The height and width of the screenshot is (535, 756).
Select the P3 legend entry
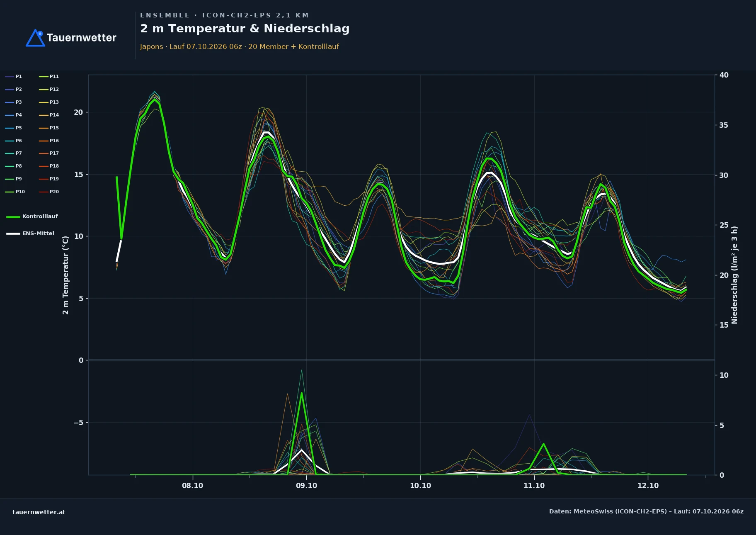pyautogui.click(x=14, y=102)
